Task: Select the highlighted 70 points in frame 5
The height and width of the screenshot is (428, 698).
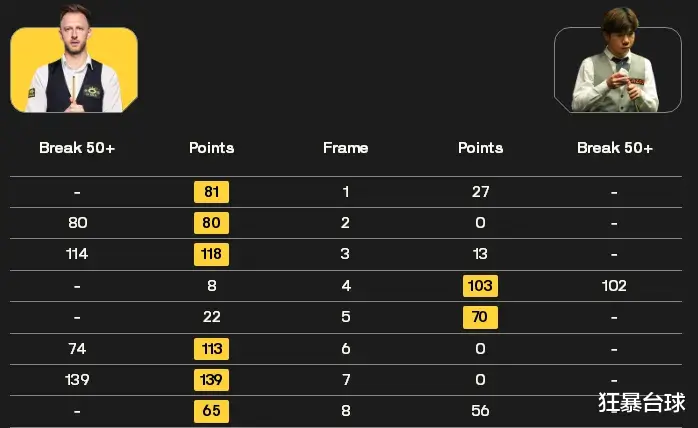Action: (480, 317)
